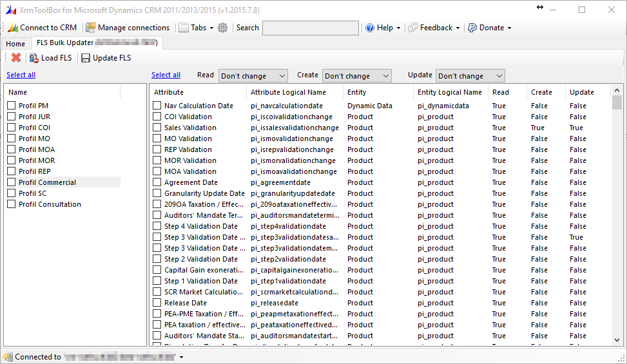
Task: Click into the Search input field
Action: tap(311, 28)
